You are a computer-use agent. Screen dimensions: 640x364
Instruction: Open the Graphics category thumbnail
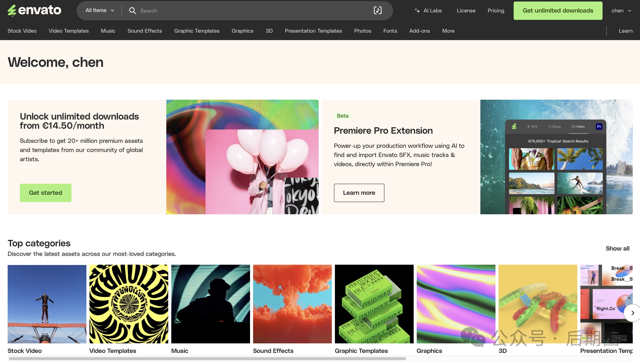[456, 304]
